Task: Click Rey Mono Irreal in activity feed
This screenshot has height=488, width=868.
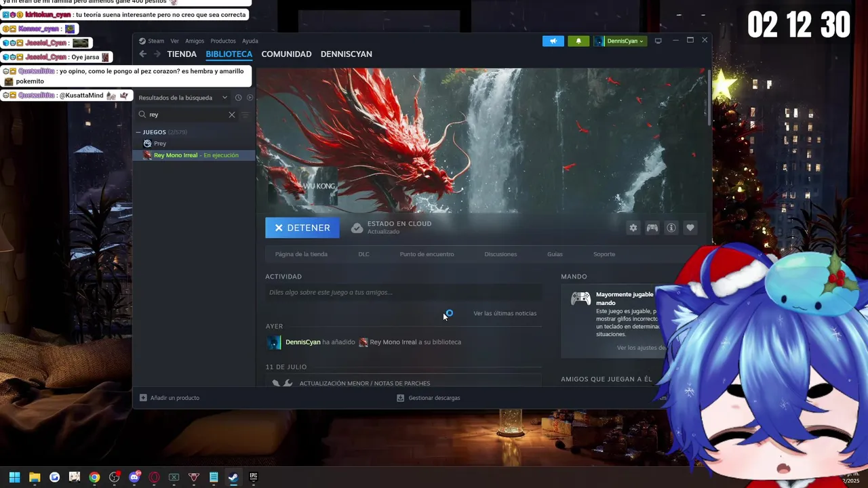Action: (x=393, y=342)
